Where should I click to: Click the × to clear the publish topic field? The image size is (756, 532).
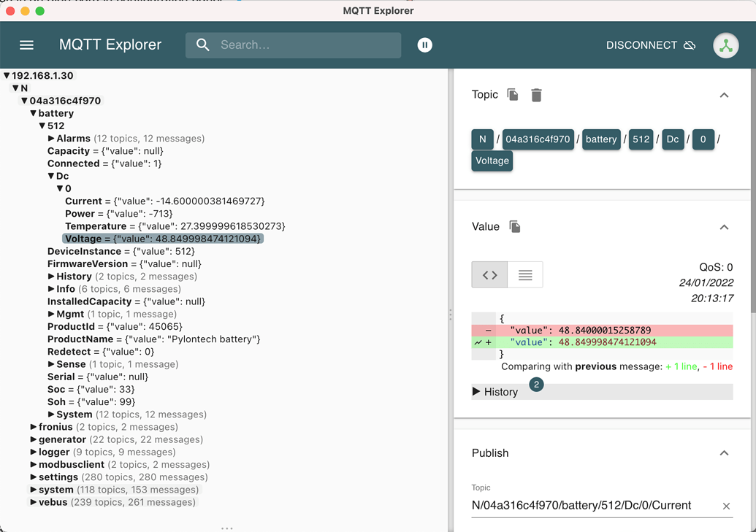727,505
